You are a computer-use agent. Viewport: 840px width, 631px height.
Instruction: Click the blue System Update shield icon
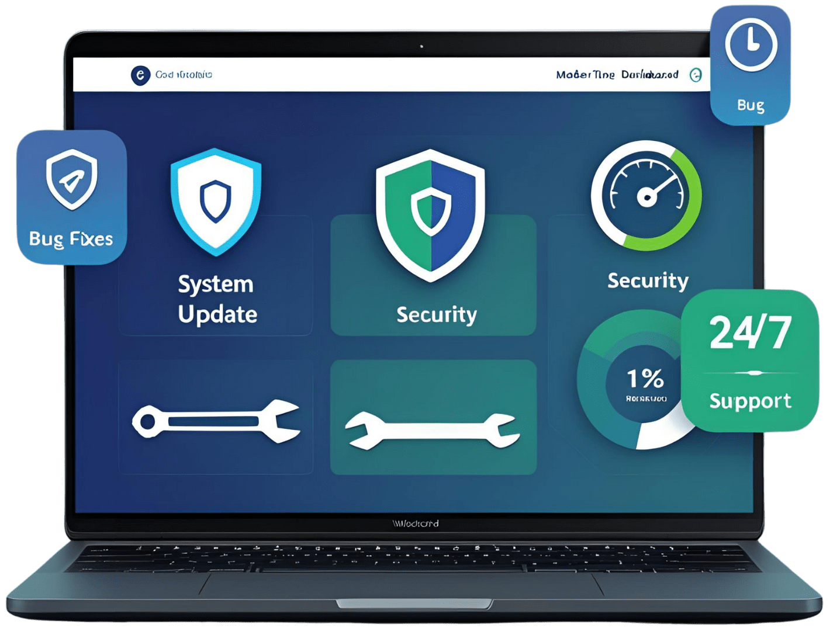click(216, 202)
